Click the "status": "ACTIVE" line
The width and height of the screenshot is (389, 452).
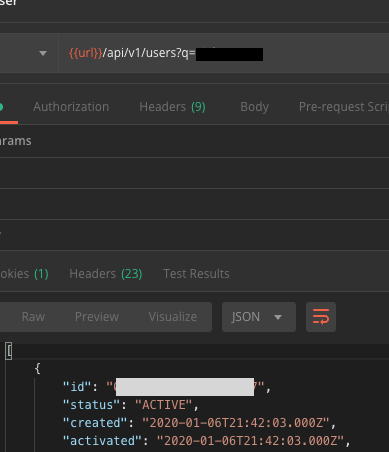[x=131, y=405]
